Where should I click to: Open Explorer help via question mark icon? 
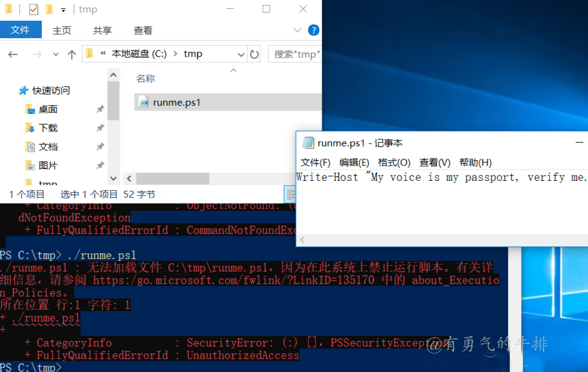[314, 30]
